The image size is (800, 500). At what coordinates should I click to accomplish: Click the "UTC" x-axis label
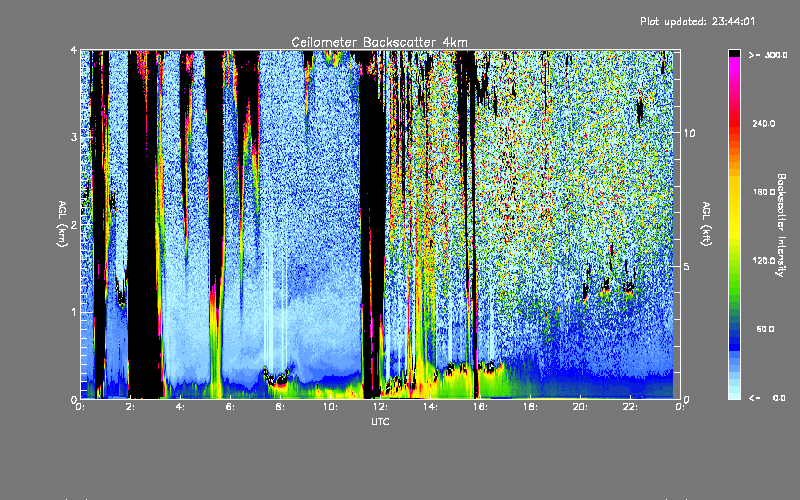[380, 421]
